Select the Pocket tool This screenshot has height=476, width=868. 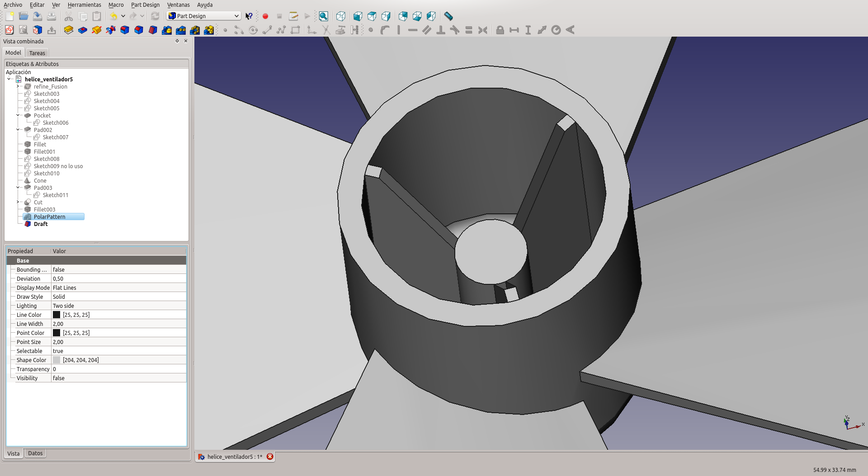click(x=83, y=30)
